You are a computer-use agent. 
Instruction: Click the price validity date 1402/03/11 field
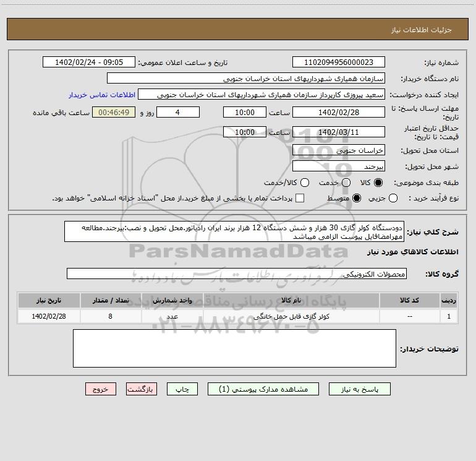(x=339, y=132)
